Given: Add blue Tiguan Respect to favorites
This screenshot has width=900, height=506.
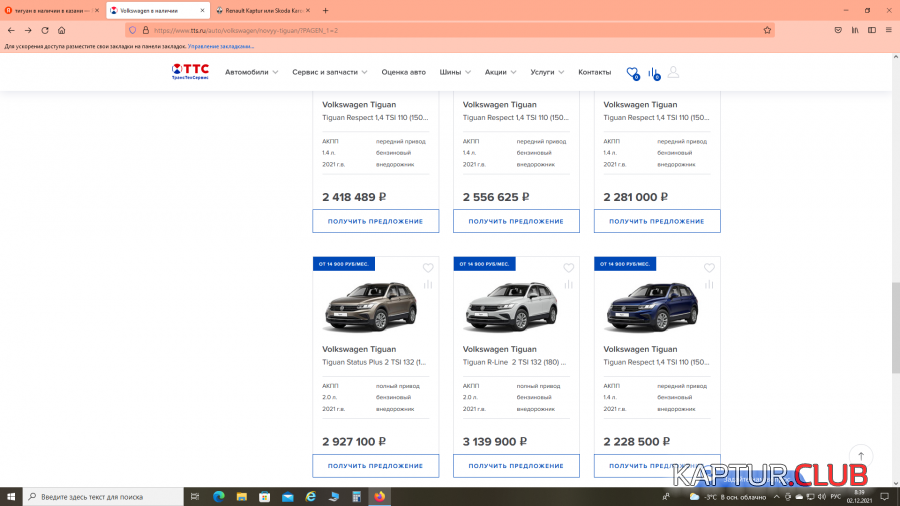Looking at the screenshot, I should point(709,268).
